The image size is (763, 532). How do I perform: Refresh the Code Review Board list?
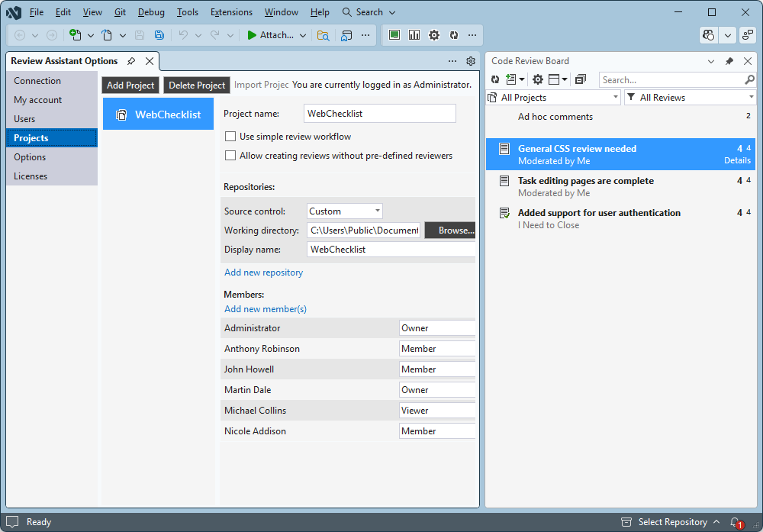coord(495,79)
